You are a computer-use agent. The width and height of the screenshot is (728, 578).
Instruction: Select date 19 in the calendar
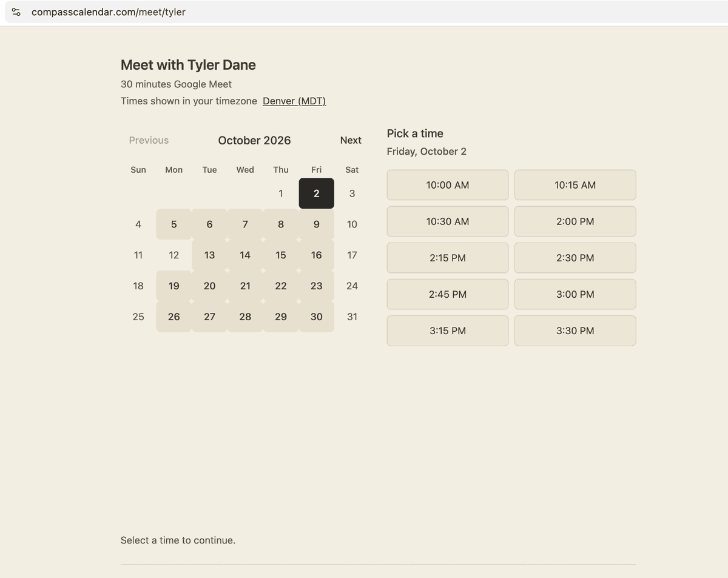[x=174, y=286]
